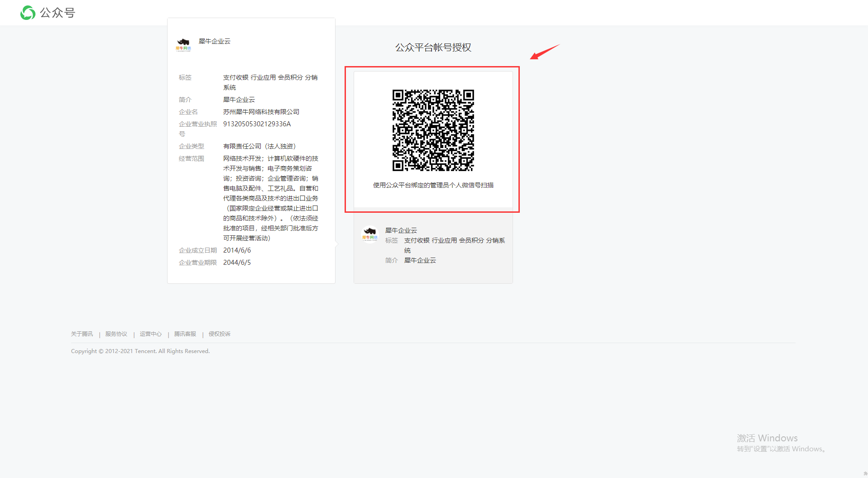Open the 运营中心 footer link
The height and width of the screenshot is (478, 868).
[151, 334]
